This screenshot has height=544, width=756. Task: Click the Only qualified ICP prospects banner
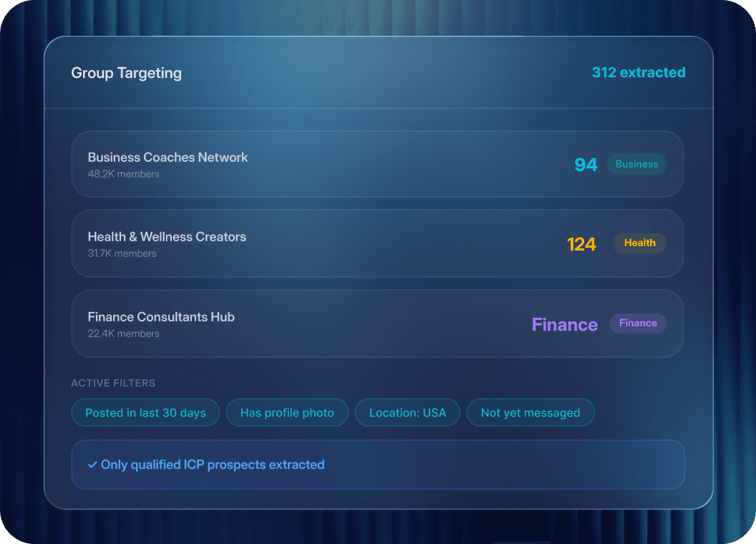click(378, 465)
